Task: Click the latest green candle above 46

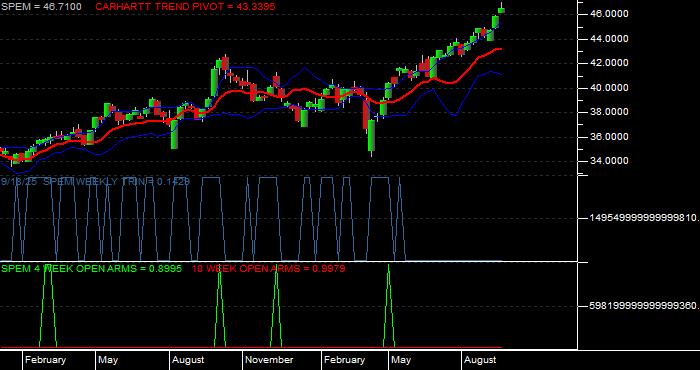Action: click(501, 10)
